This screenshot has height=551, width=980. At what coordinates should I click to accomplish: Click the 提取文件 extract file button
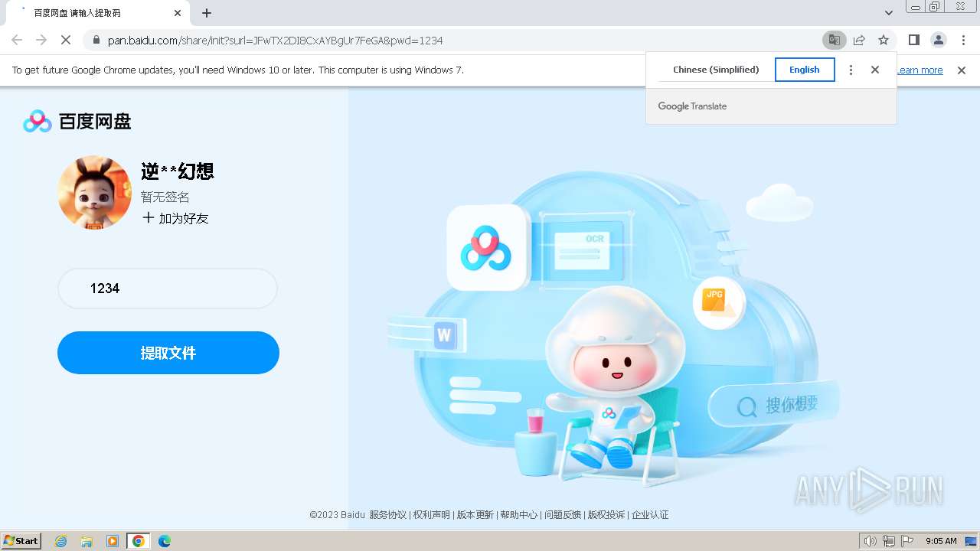click(168, 353)
